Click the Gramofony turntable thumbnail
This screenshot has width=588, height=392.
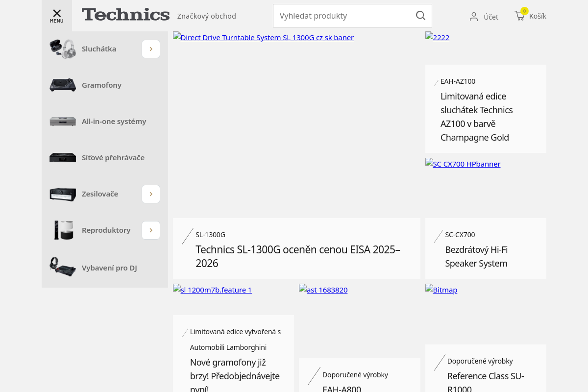pyautogui.click(x=63, y=85)
